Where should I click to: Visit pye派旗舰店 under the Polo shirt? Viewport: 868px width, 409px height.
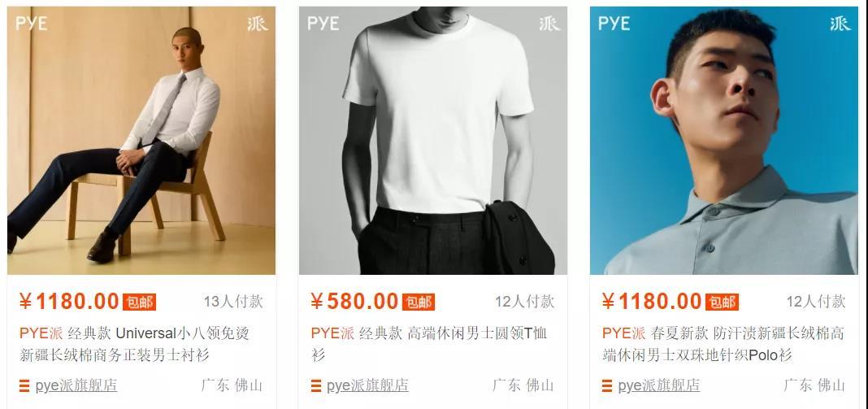click(659, 385)
